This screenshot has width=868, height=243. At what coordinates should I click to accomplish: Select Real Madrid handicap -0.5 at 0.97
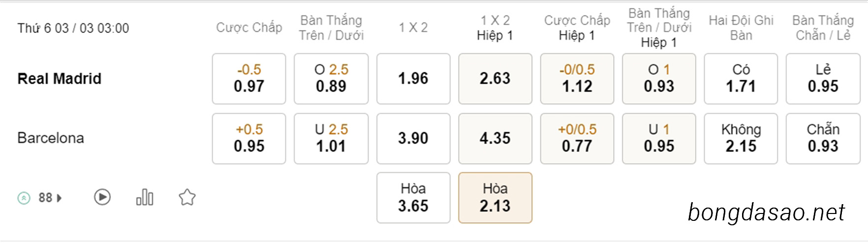coord(249,79)
